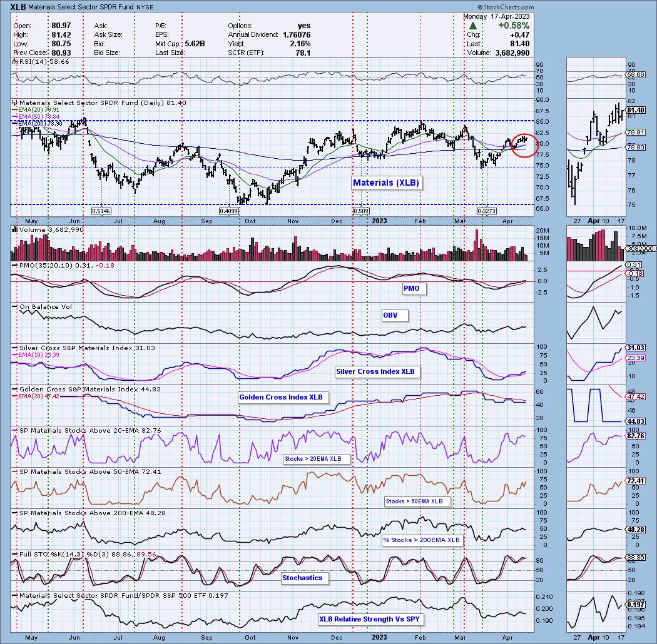
Task: Click the EMA(200) 78.90 legend entry
Action: 41,124
